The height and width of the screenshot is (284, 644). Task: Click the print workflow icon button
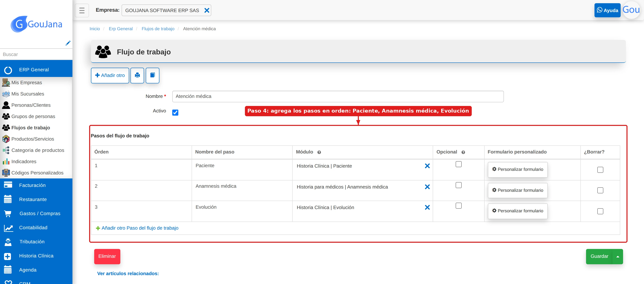[x=137, y=75]
